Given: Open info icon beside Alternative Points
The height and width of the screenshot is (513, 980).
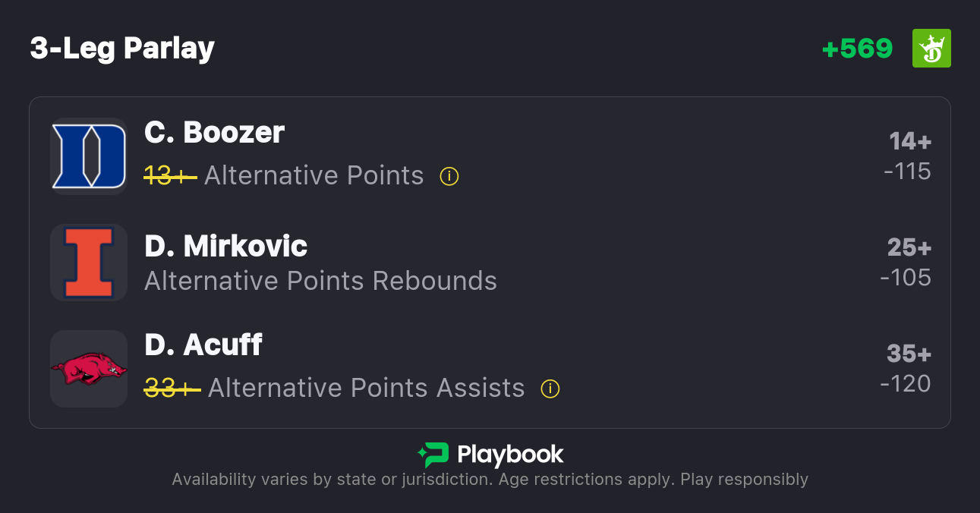Looking at the screenshot, I should click(x=449, y=177).
